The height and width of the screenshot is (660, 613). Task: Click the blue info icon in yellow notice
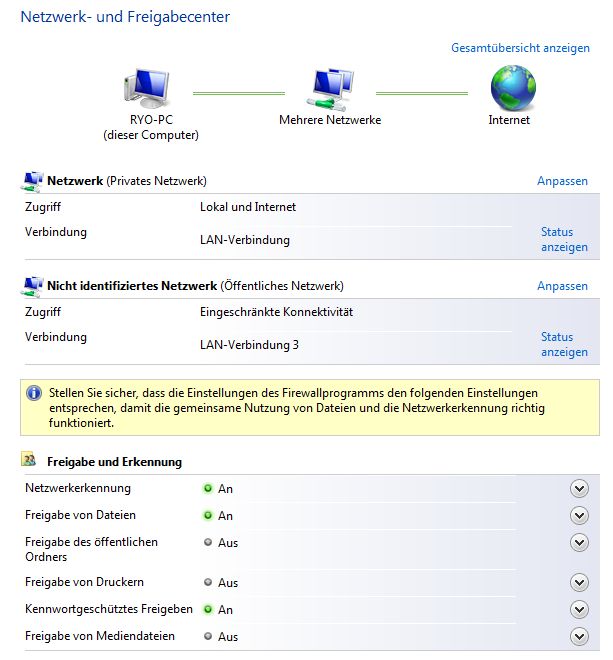click(x=34, y=393)
